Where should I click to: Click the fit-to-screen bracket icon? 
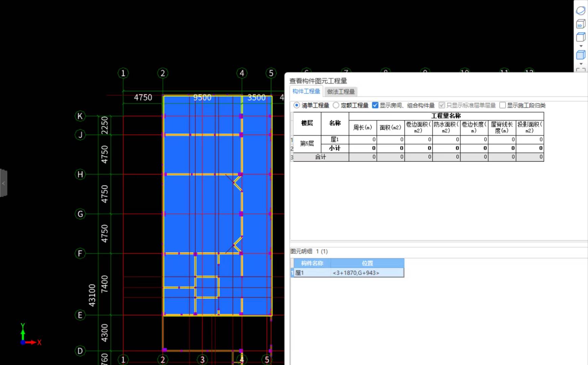click(x=581, y=70)
